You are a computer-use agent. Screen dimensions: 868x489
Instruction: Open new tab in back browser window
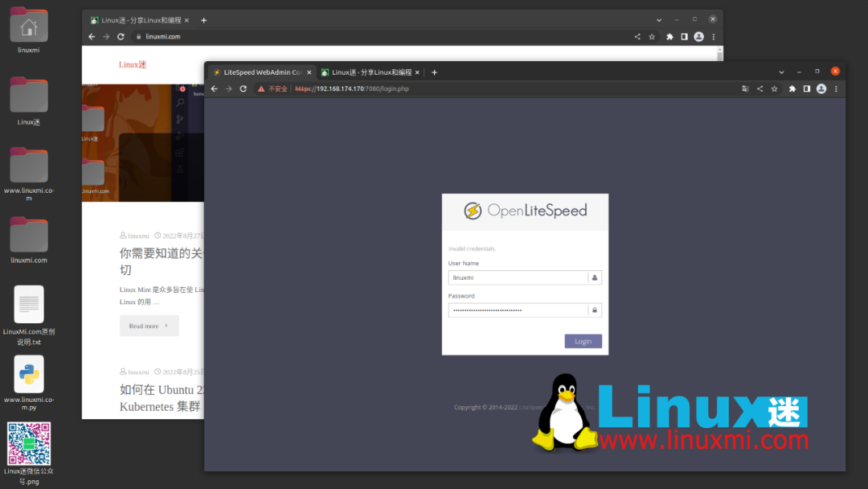point(203,20)
